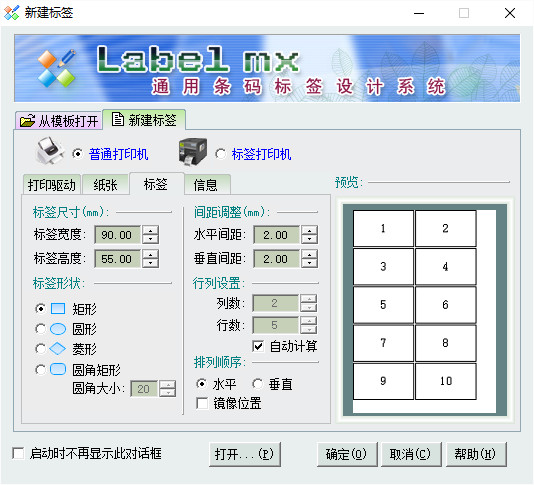This screenshot has height=485, width=534.
Task: Click the rounded rectangle shape icon
Action: click(x=58, y=369)
